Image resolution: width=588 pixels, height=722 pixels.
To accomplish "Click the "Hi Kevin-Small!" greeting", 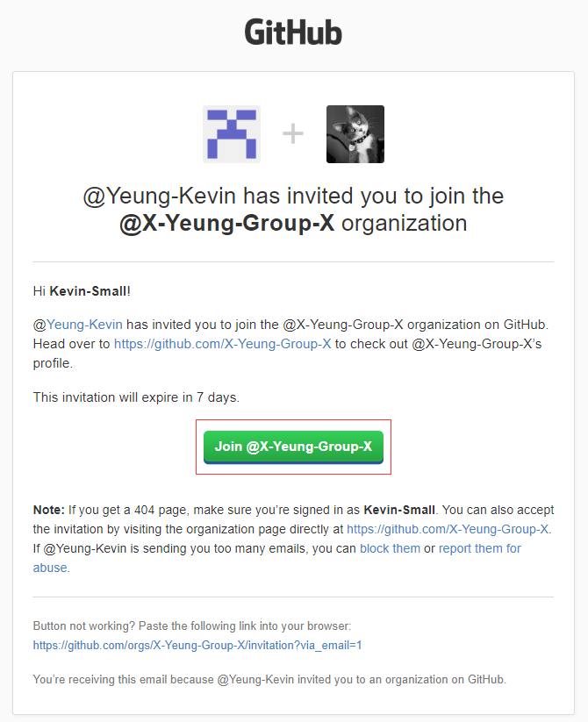I will click(x=82, y=291).
